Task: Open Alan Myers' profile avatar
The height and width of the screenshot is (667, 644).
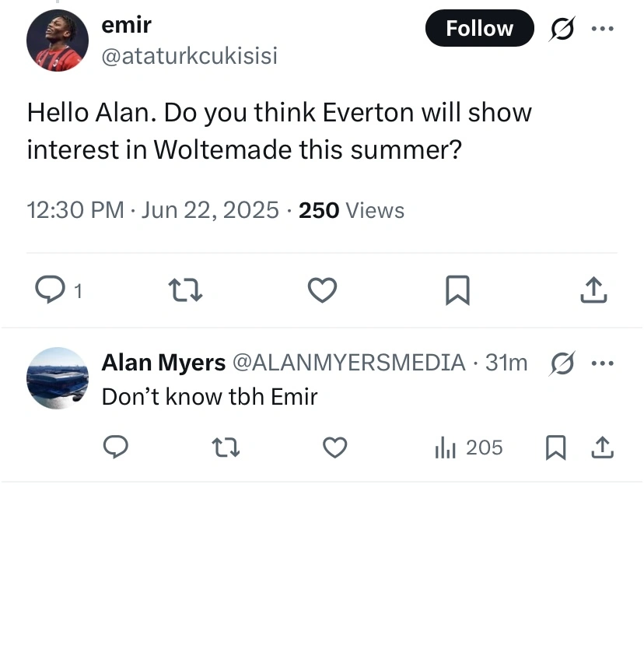Action: pyautogui.click(x=58, y=378)
